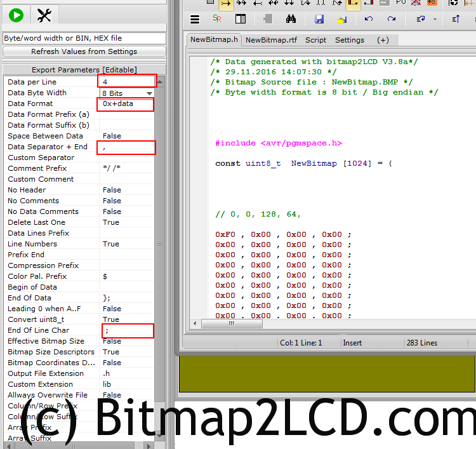476x449 pixels.
Task: Switch to the NewBitmap.rtf tab
Action: click(x=271, y=40)
